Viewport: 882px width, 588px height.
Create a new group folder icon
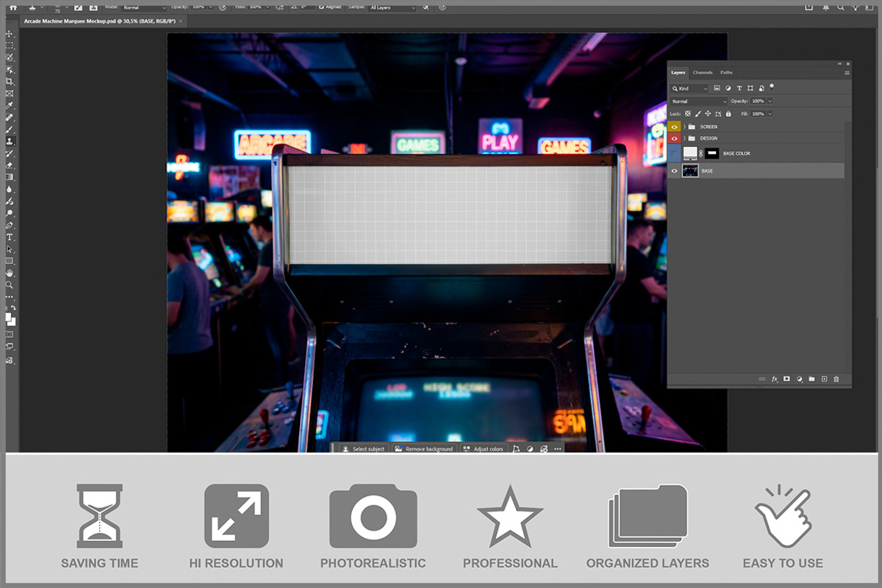coord(811,379)
